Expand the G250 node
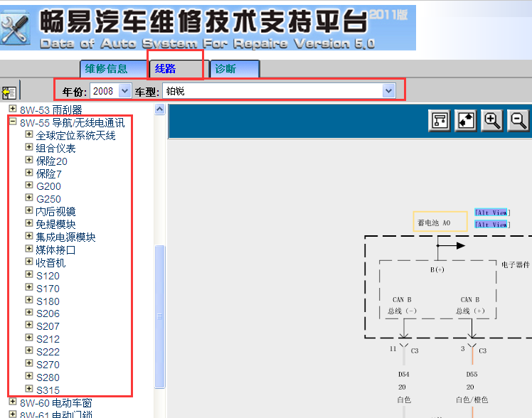The height and width of the screenshot is (418, 532). (x=29, y=198)
